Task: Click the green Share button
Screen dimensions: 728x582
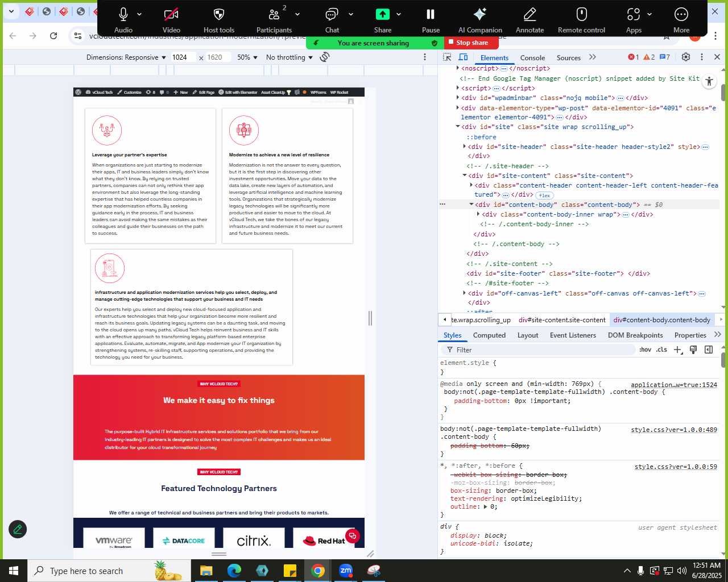Action: click(x=383, y=19)
